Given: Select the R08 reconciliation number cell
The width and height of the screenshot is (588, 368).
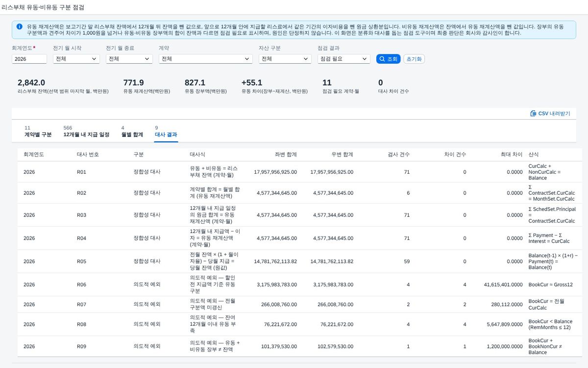Looking at the screenshot, I should point(81,324).
